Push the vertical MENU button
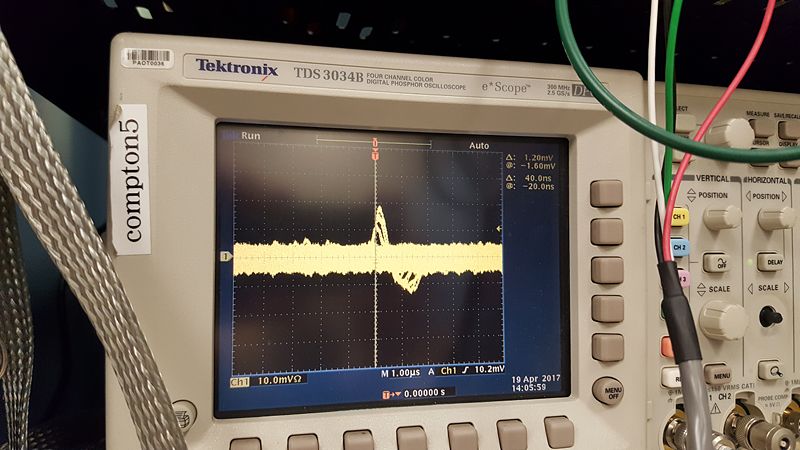Viewport: 800px width, 450px height. [x=718, y=374]
